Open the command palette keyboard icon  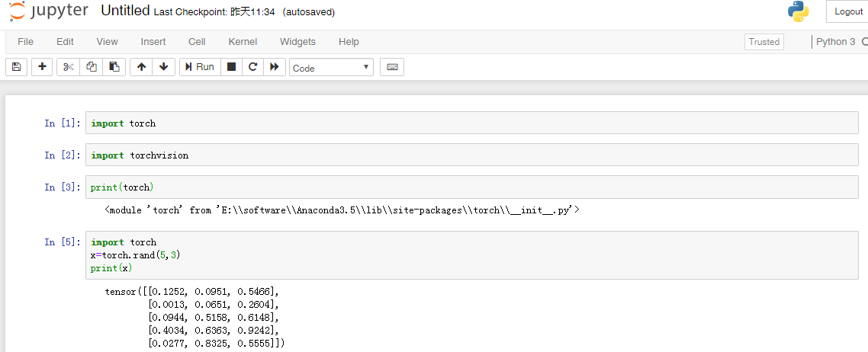392,67
